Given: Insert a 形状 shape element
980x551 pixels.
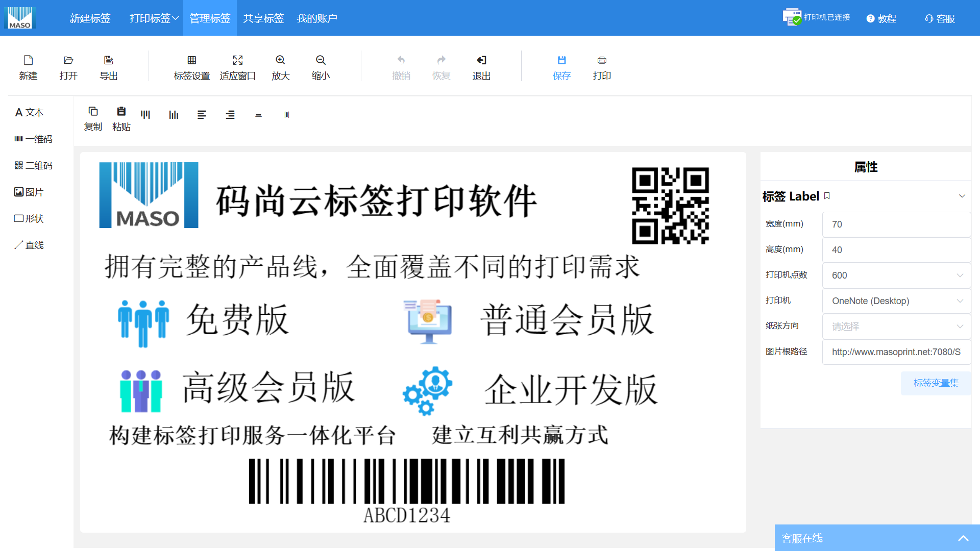Looking at the screenshot, I should click(x=29, y=218).
